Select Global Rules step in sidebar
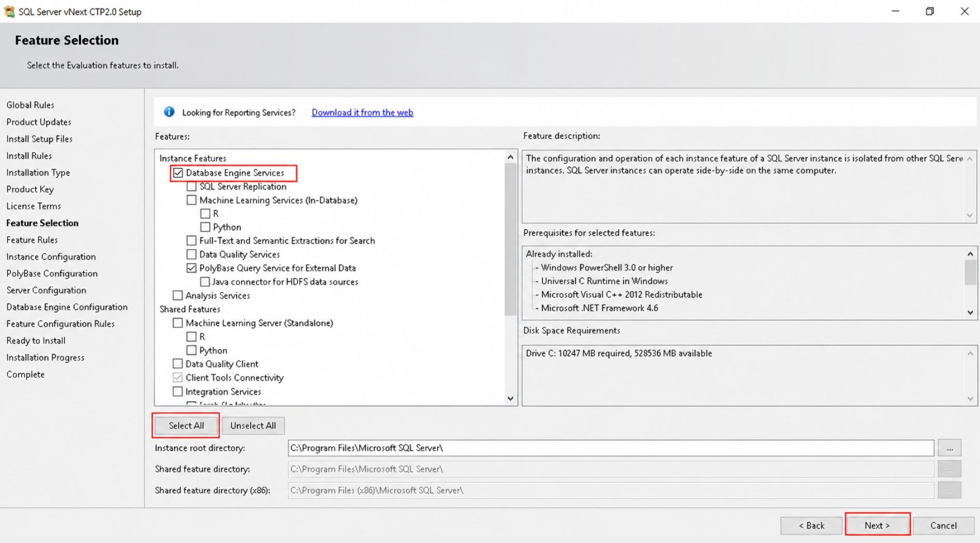The image size is (980, 543). (x=30, y=105)
